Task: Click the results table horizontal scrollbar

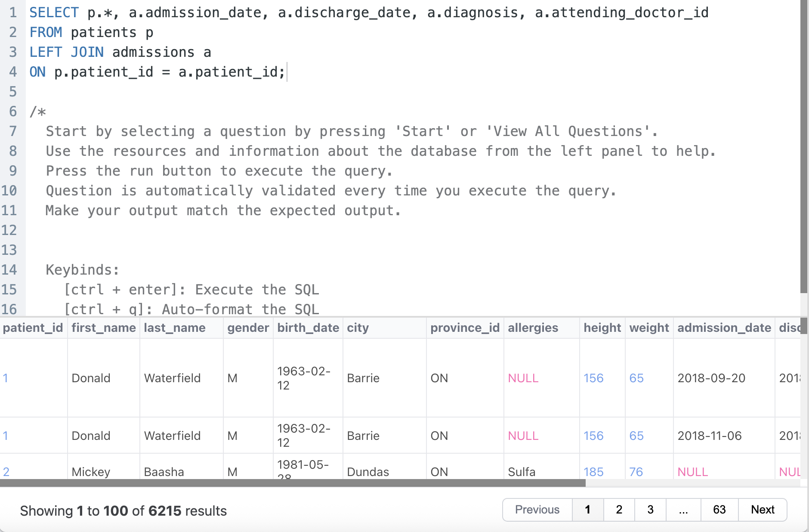Action: [293, 483]
